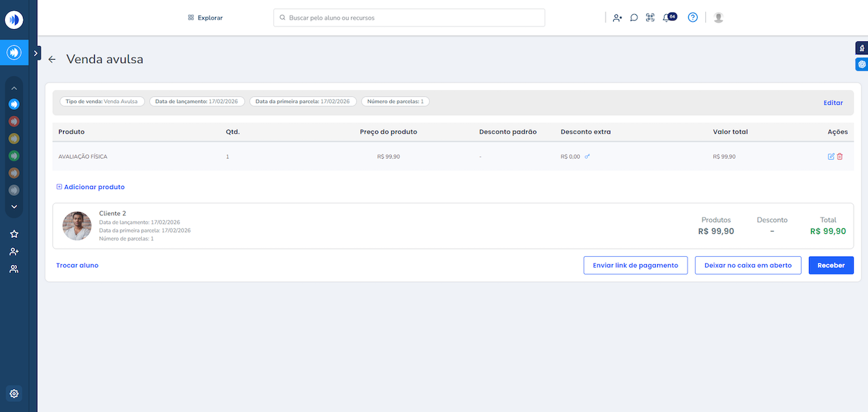Click Deixar no caixa em aberto
The width and height of the screenshot is (868, 412).
pos(748,266)
